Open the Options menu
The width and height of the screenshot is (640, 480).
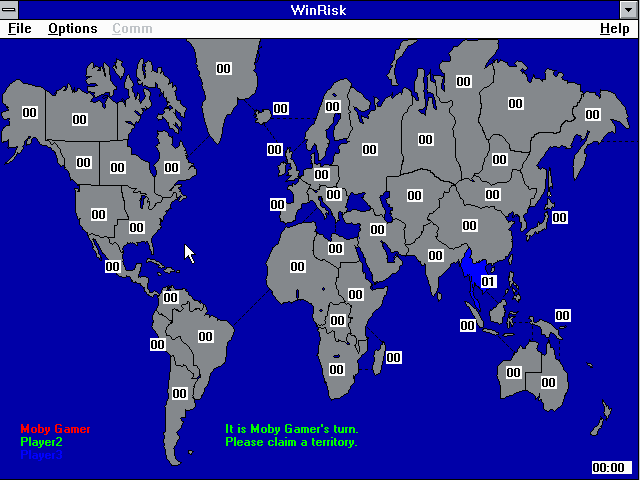(x=72, y=28)
